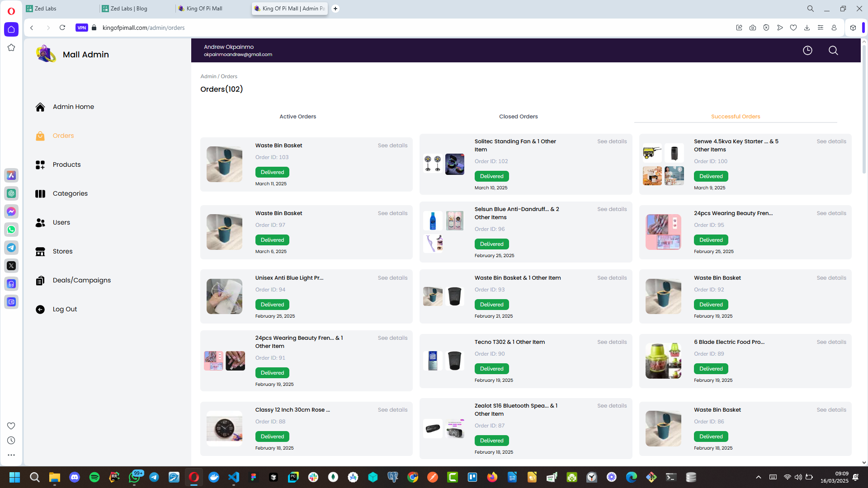Open Spotify from the Windows taskbar

pyautogui.click(x=94, y=477)
